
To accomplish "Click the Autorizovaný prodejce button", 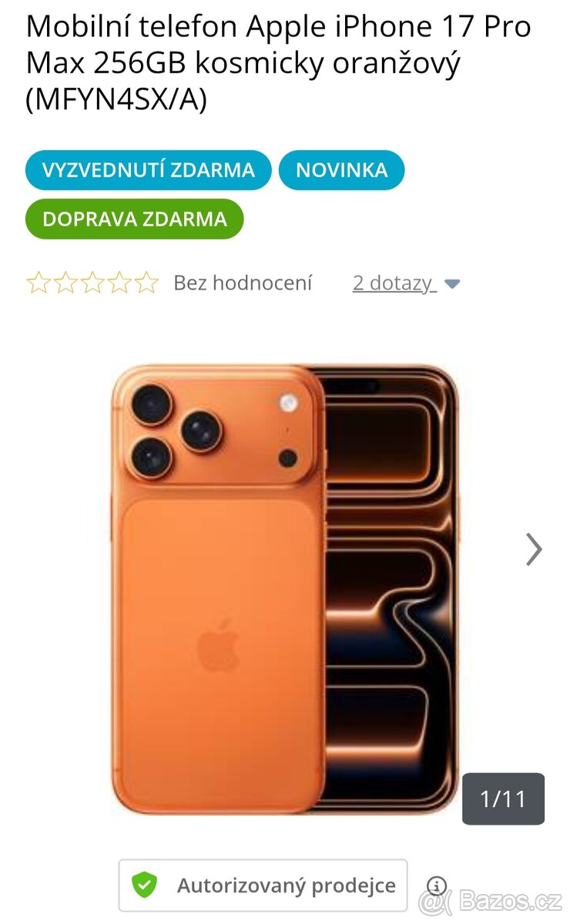I will 263,885.
